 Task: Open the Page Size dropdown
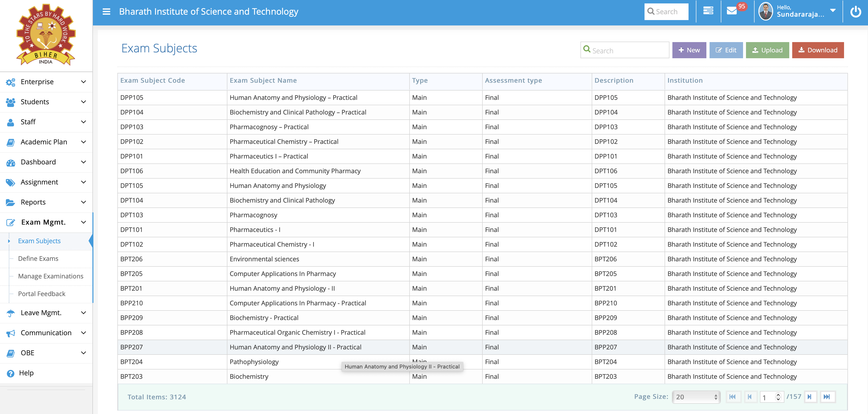click(696, 397)
